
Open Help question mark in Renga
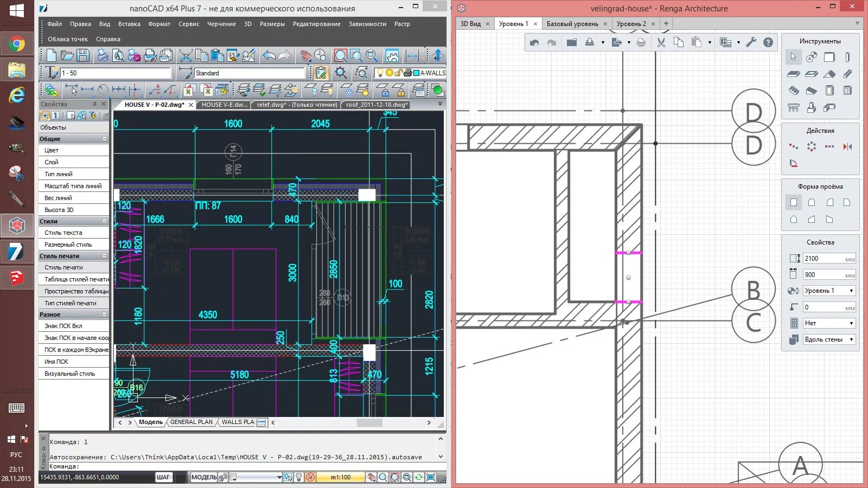tap(768, 42)
